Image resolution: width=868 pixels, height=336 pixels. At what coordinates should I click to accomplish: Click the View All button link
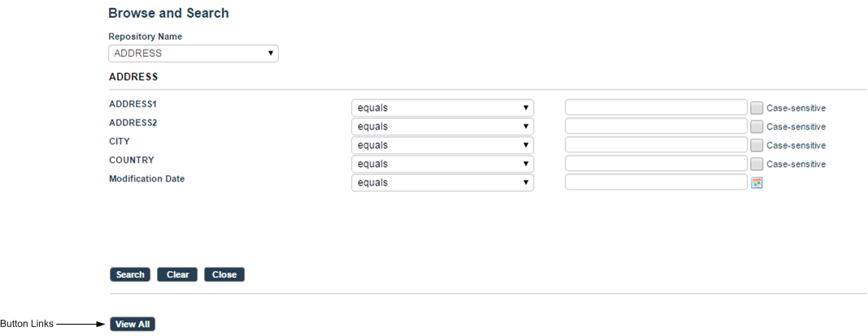coord(133,325)
